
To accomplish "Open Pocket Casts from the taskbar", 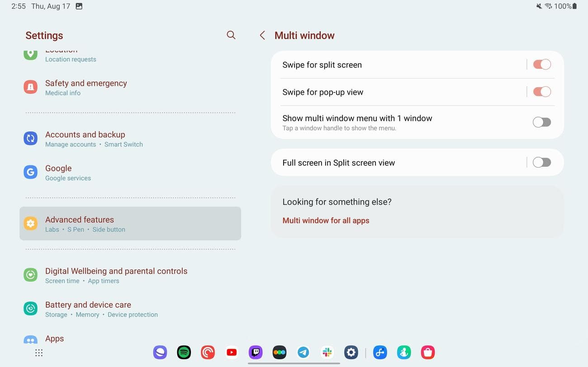I will [x=208, y=353].
